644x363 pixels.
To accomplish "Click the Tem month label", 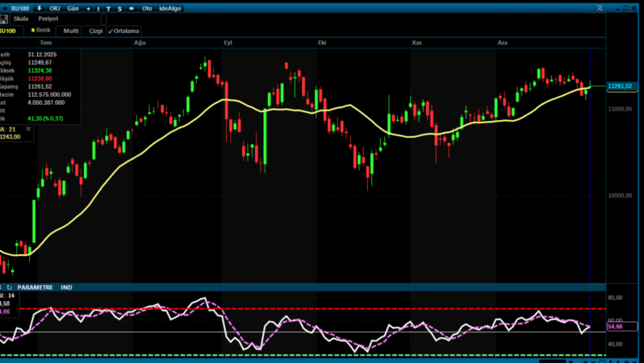I will 45,43.
